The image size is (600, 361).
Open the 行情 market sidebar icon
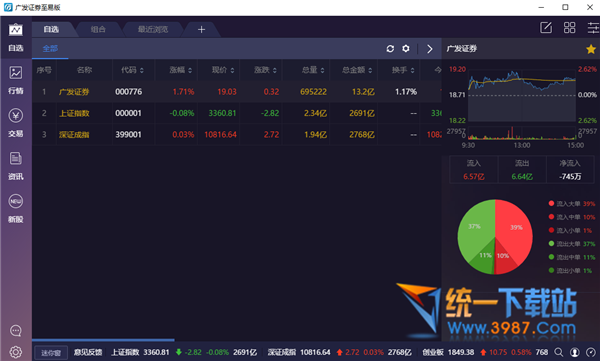16,80
